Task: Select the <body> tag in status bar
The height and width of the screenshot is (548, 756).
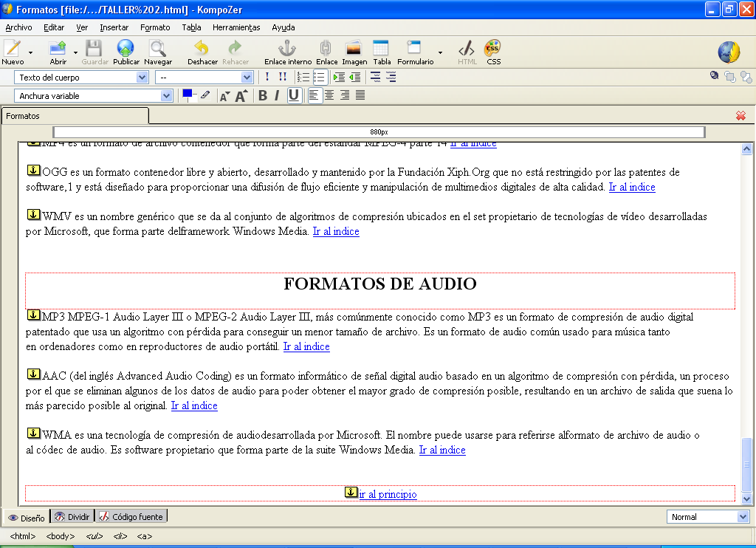Action: click(x=61, y=536)
